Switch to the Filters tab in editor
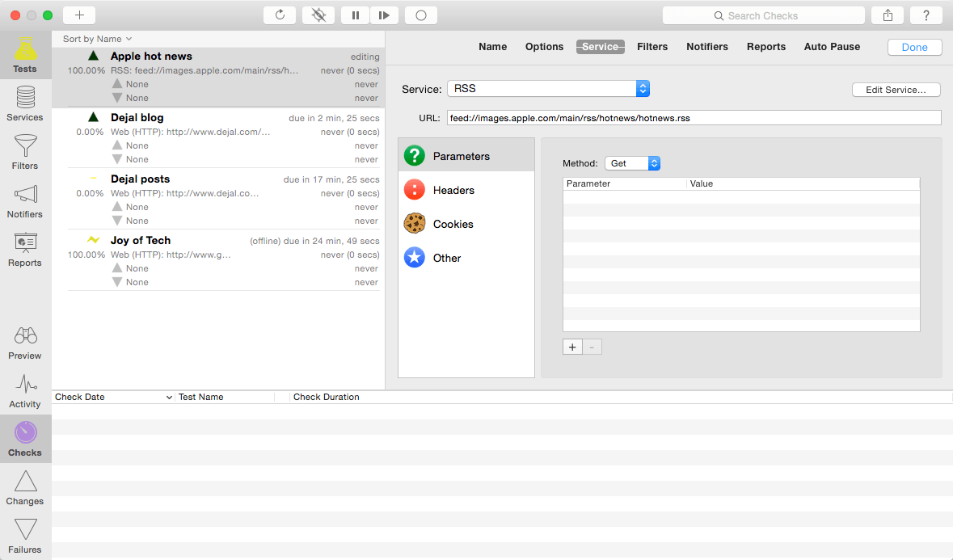The height and width of the screenshot is (560, 953). pos(652,47)
